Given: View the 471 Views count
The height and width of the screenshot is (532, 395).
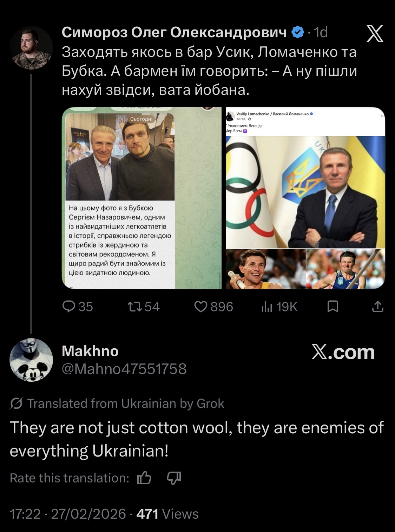Looking at the screenshot, I should [x=167, y=514].
